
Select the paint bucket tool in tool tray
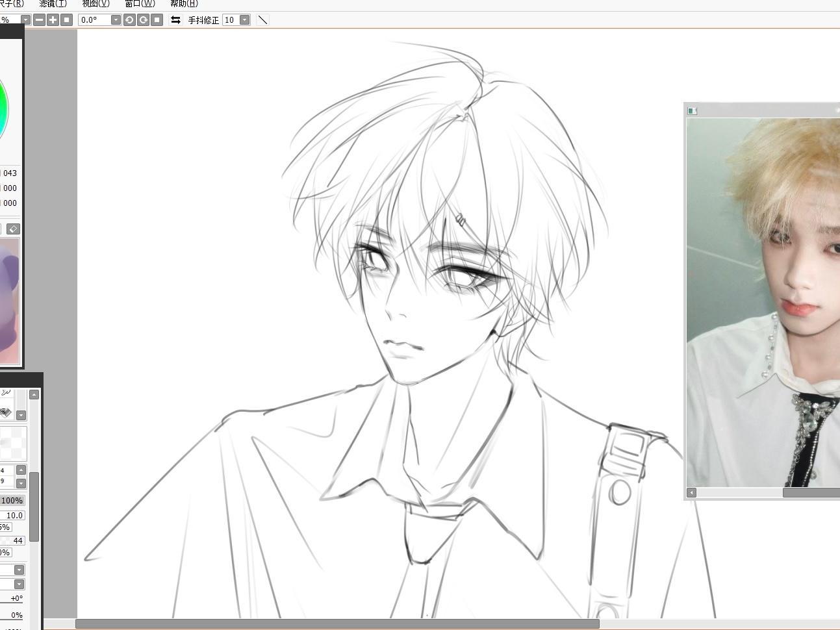tap(6, 412)
